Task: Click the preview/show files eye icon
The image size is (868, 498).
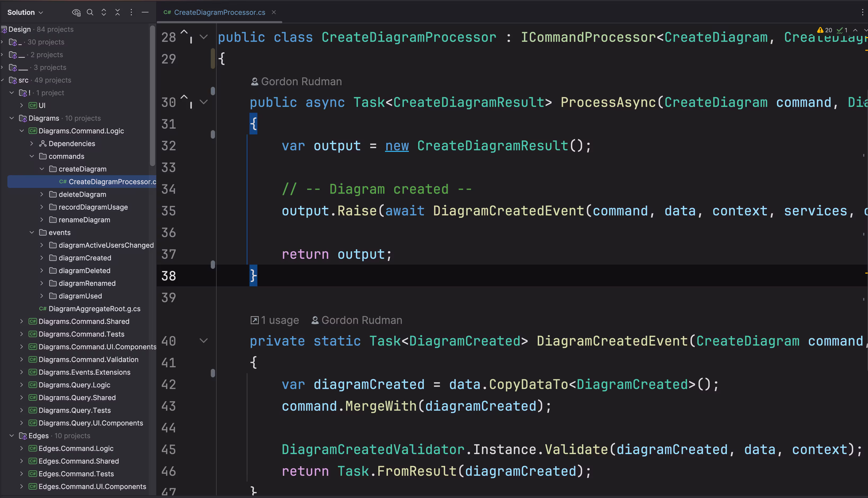Action: pos(76,12)
